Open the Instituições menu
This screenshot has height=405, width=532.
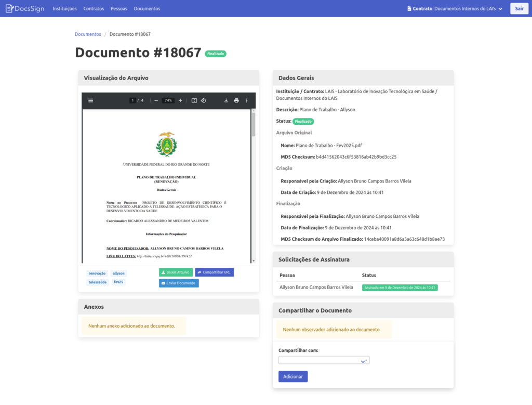click(64, 8)
